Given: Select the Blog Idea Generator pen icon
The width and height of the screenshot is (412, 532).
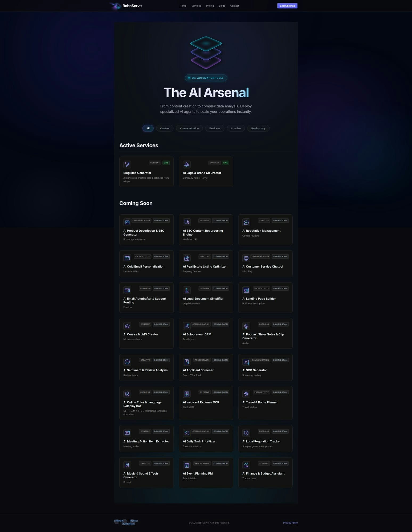Looking at the screenshot, I should pyautogui.click(x=127, y=164).
